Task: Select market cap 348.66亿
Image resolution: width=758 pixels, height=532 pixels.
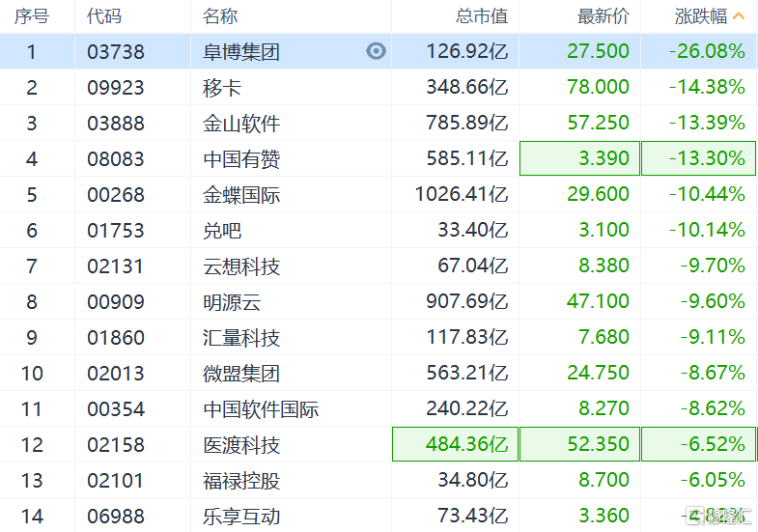Action: [x=467, y=87]
